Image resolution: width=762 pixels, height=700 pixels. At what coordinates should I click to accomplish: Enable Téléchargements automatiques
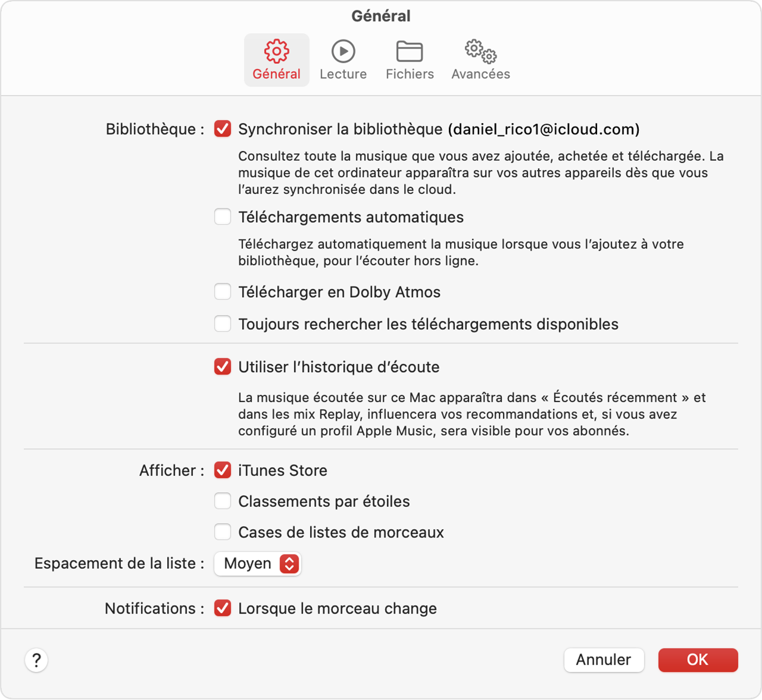point(222,217)
